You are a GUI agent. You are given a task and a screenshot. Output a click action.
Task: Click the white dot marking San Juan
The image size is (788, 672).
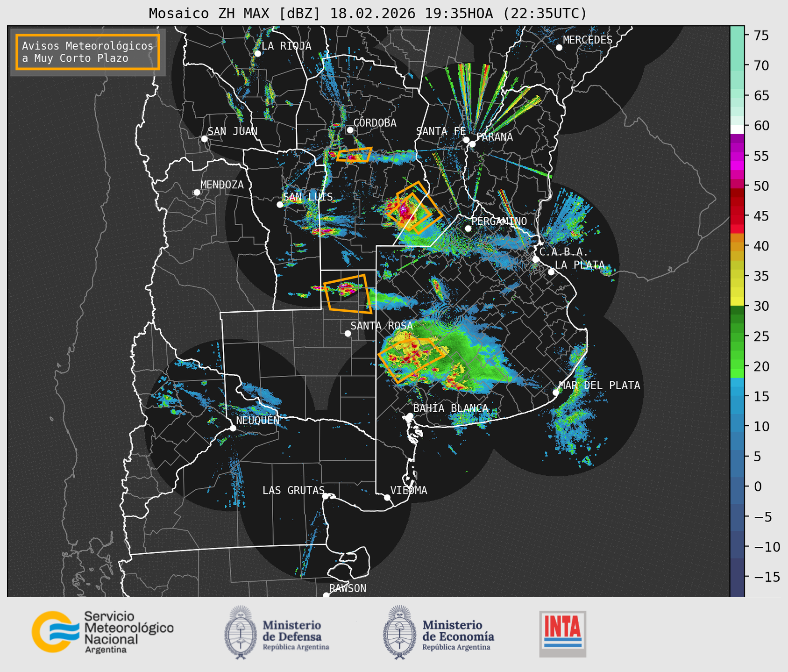point(204,139)
